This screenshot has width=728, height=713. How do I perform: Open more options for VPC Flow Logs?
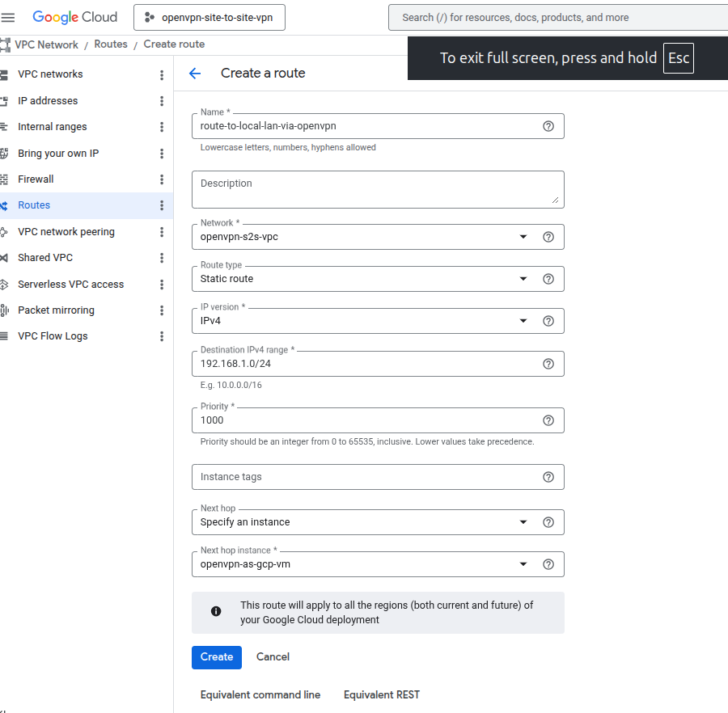162,335
